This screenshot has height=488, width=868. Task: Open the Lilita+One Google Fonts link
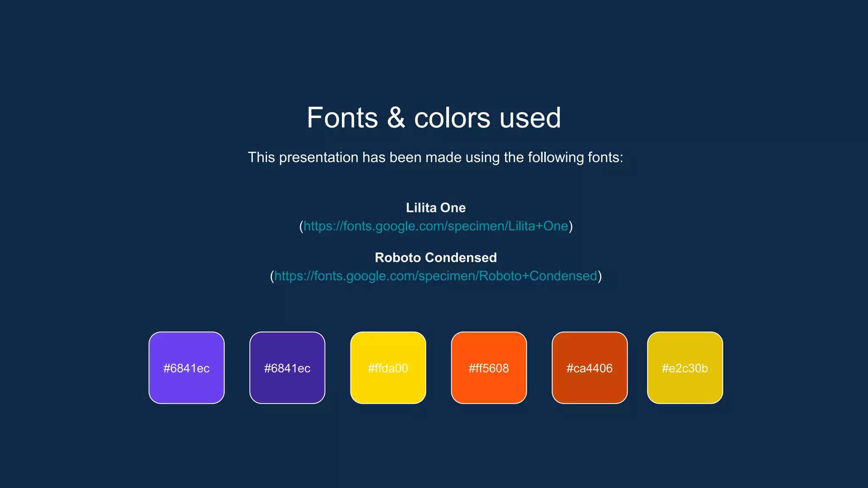(436, 226)
